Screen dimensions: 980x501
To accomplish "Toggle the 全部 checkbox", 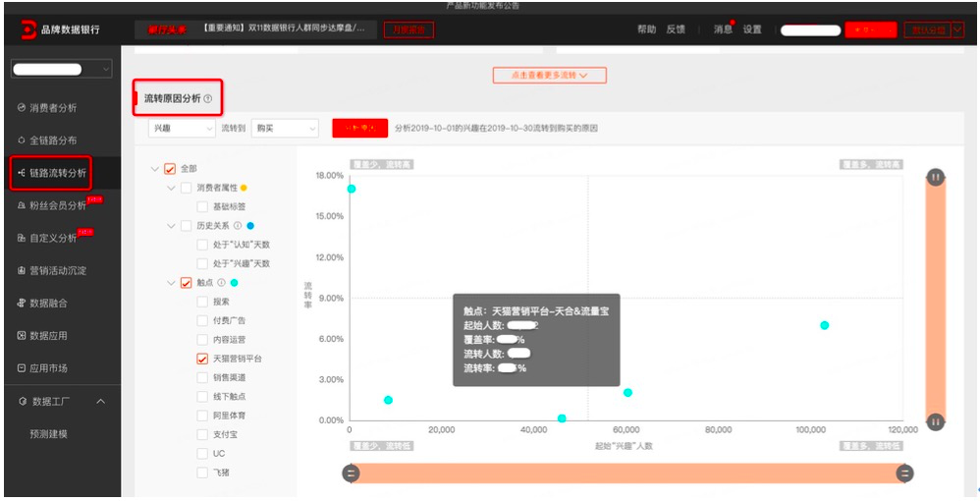I will click(x=170, y=169).
